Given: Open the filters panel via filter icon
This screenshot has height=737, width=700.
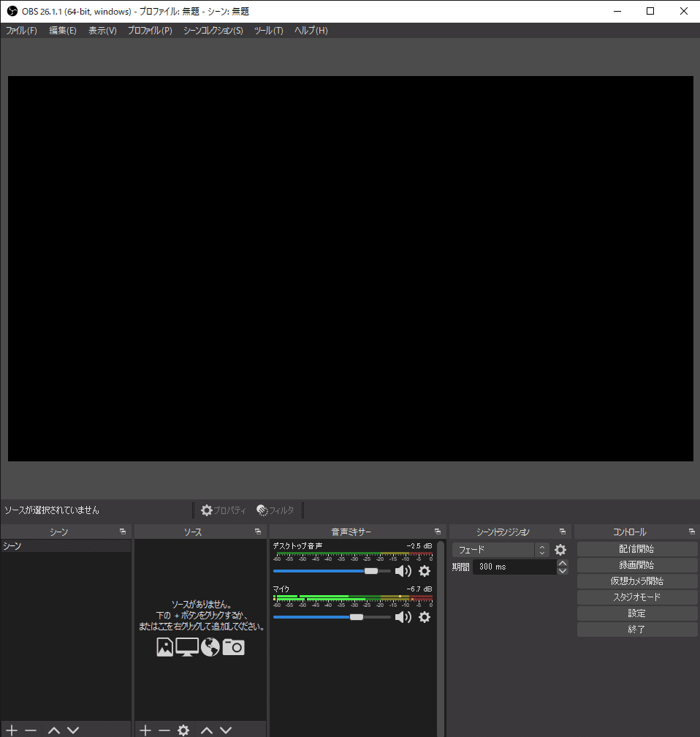Looking at the screenshot, I should click(276, 510).
